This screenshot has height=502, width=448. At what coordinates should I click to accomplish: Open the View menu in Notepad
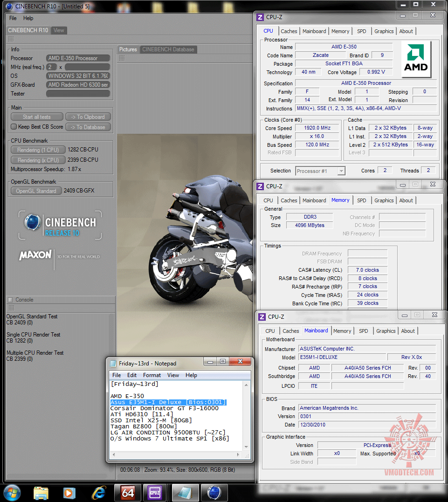click(173, 375)
